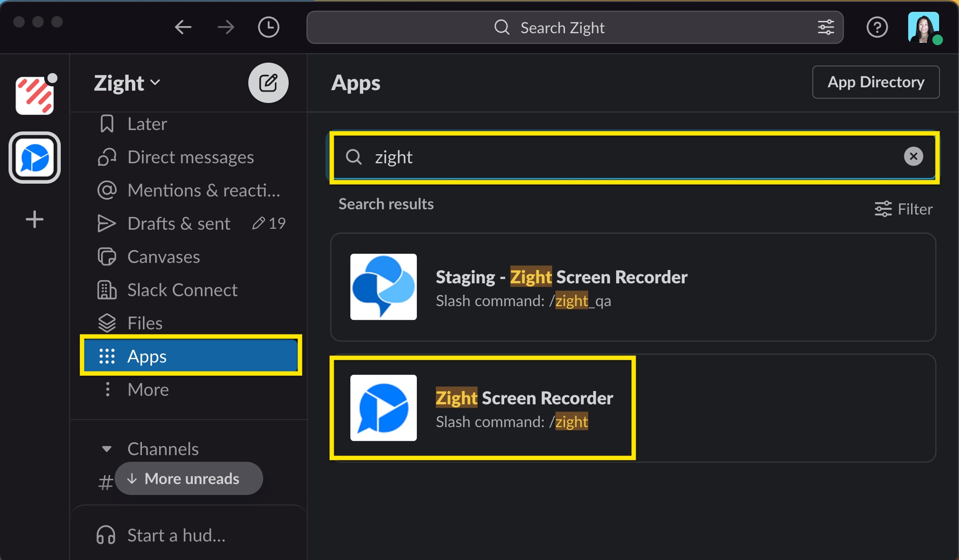Image resolution: width=959 pixels, height=560 pixels.
Task: Expand the More sidebar options
Action: pos(190,390)
